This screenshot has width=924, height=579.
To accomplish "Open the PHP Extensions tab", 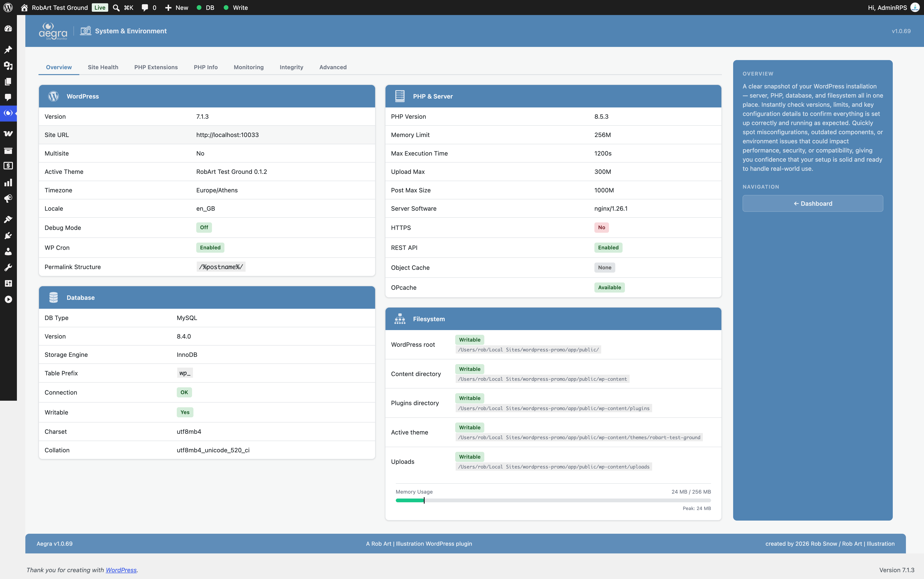I will (x=156, y=67).
